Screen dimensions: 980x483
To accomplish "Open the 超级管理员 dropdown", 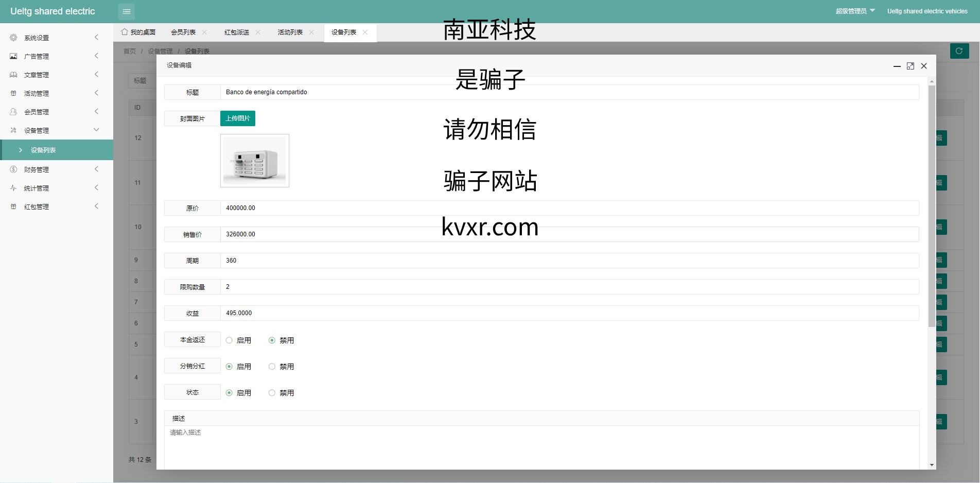I will click(x=855, y=11).
